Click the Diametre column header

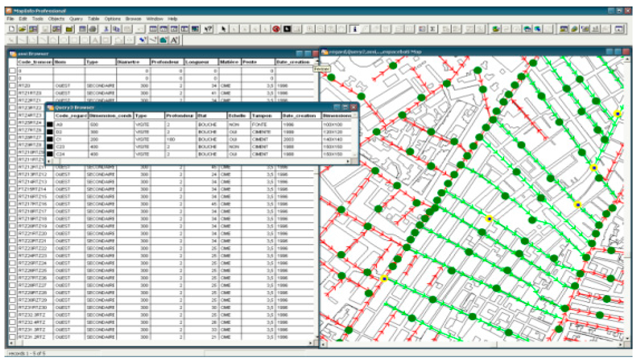[x=133, y=62]
